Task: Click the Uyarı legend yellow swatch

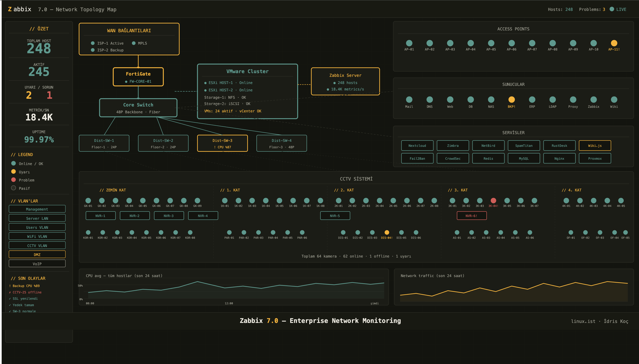Action: [x=13, y=171]
